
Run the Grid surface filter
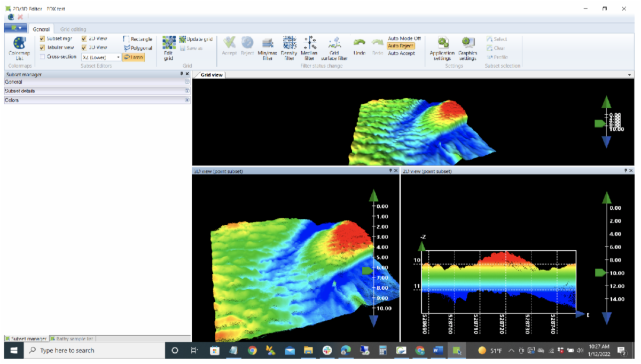click(334, 47)
